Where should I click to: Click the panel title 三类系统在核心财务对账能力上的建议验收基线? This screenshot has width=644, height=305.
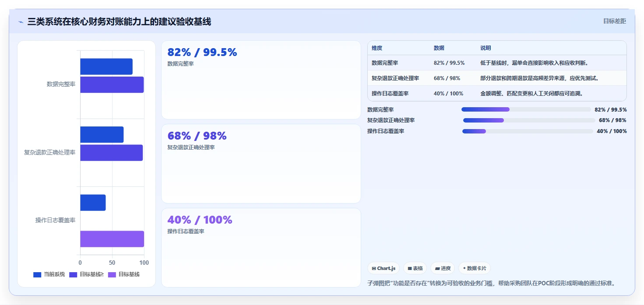119,21
